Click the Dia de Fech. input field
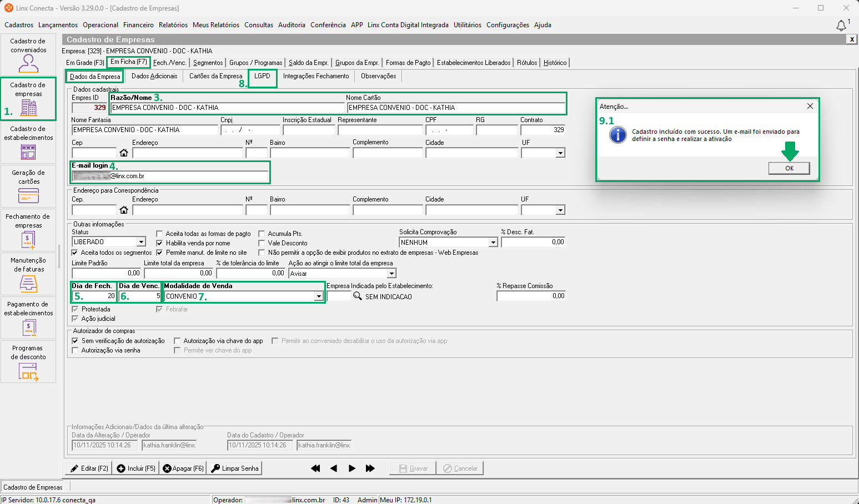859x504 pixels. click(x=94, y=296)
